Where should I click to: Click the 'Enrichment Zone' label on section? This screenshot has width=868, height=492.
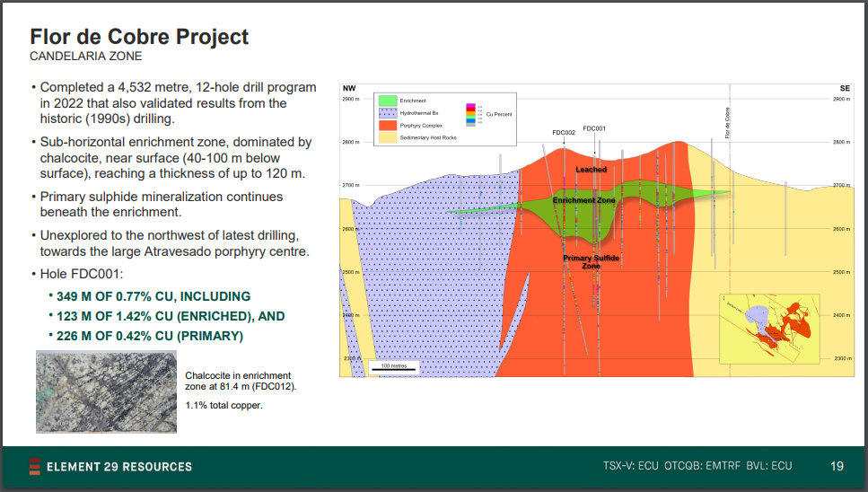point(584,200)
